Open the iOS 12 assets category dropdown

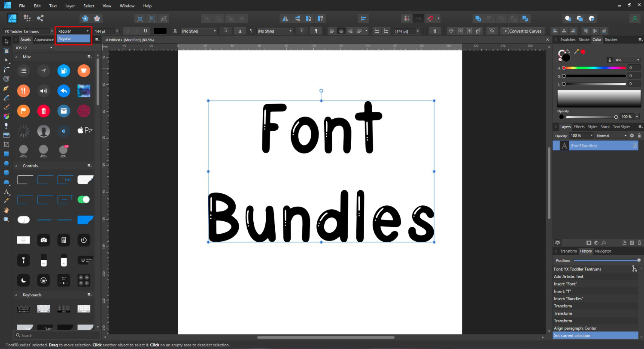(34, 48)
